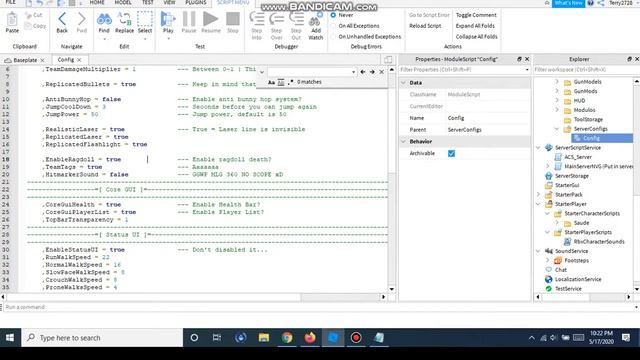Screen dimensions: 640x360
Task: Click the Cortana circle icon in taskbar
Action: [x=194, y=338]
